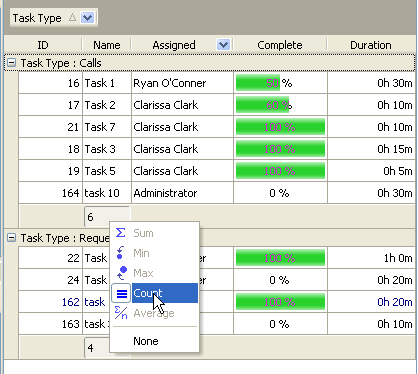418x374 pixels.
Task: Click the Task Type sort arrow icon
Action: (72, 18)
